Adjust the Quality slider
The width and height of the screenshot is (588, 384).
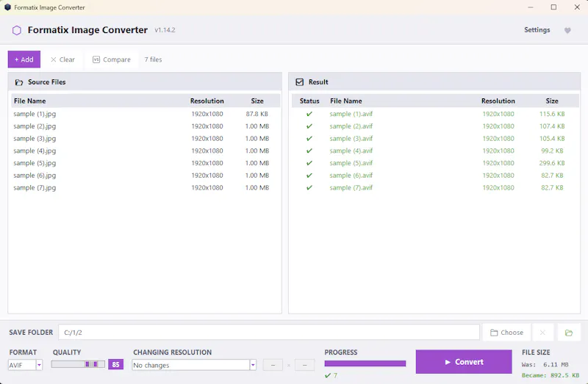78,364
